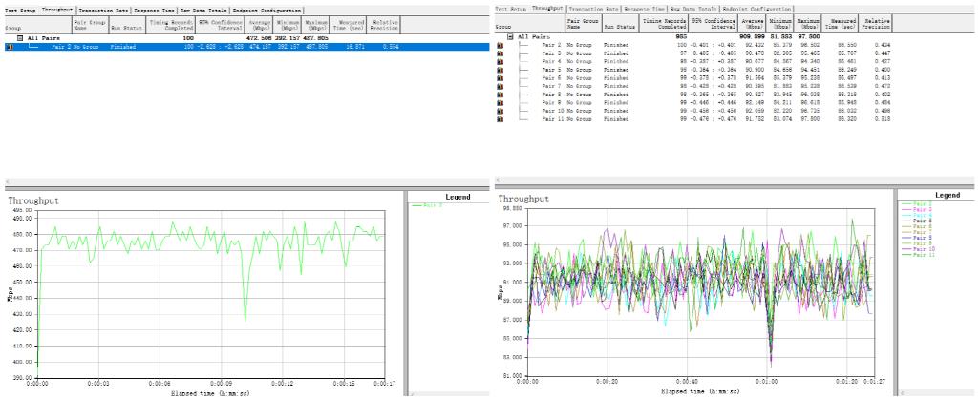Click Pair 5 entry in the right legend
This screenshot has width=980, height=400.
(x=923, y=221)
